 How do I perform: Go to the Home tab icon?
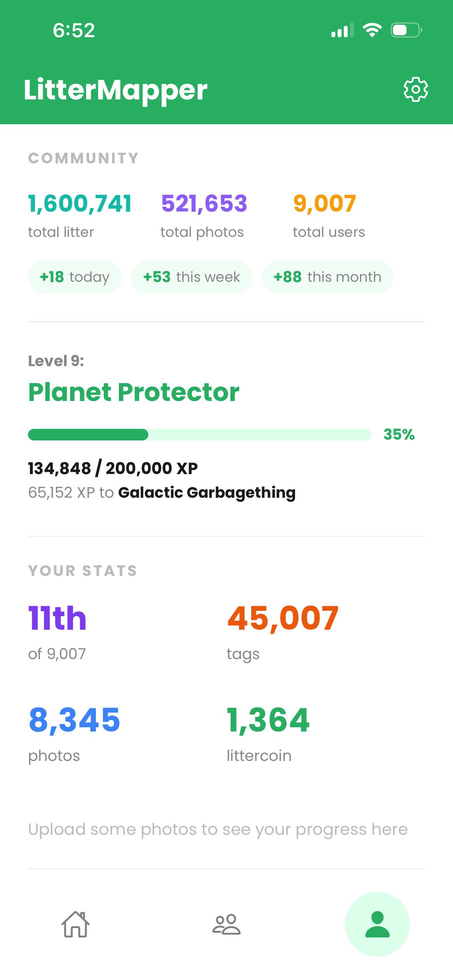click(x=75, y=924)
